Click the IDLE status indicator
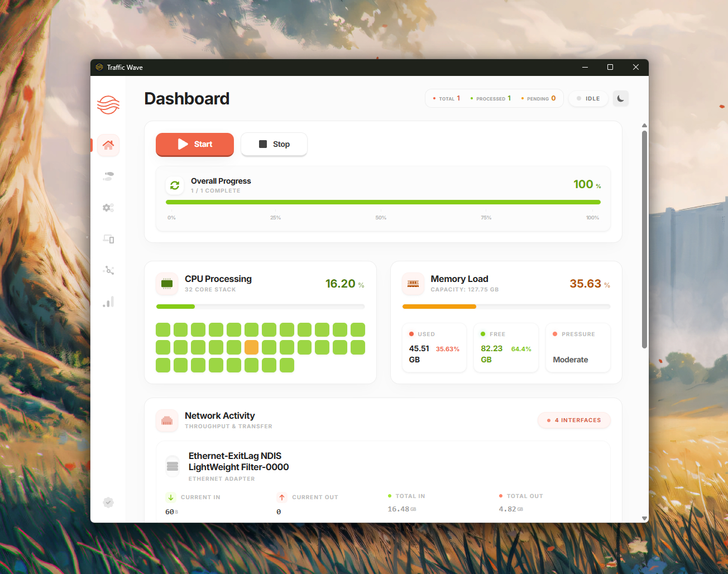 (x=588, y=99)
